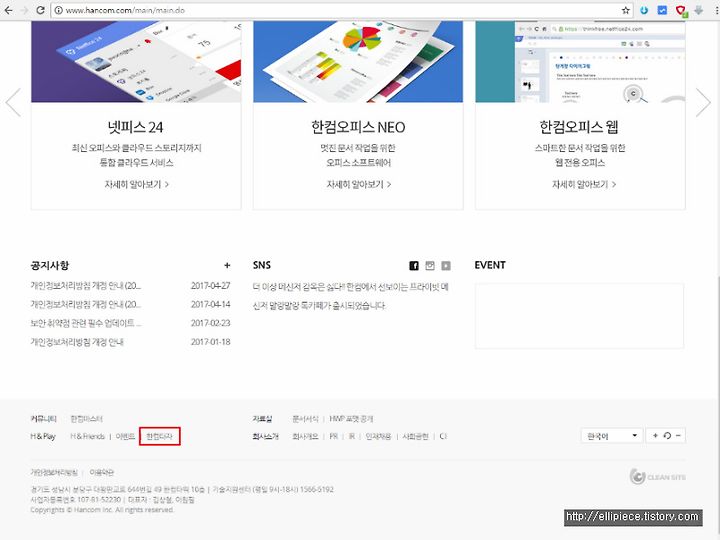Click 자세히 알아보기 under 한컴오피스 웹
Image resolution: width=720 pixels, height=540 pixels.
[584, 184]
